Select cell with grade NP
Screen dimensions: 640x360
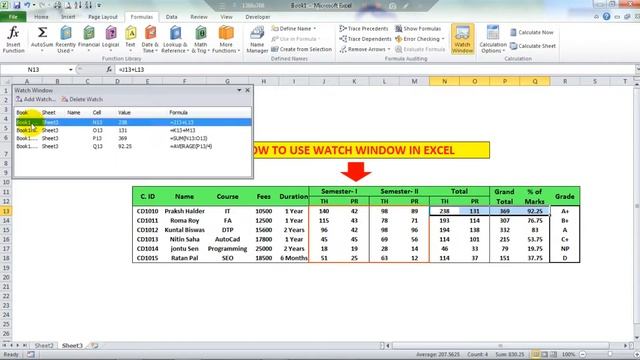[565, 249]
